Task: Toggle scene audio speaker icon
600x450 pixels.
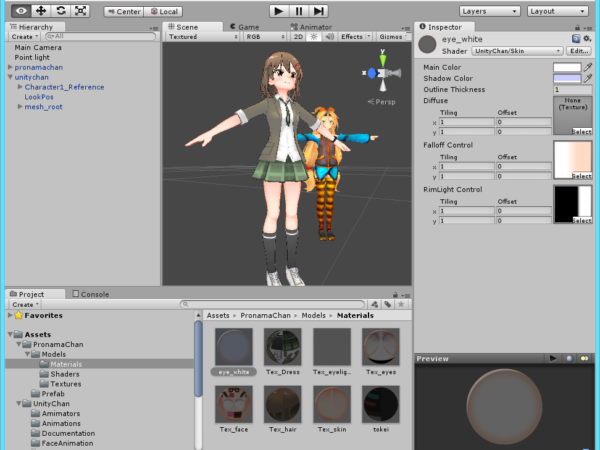Action: coord(329,37)
